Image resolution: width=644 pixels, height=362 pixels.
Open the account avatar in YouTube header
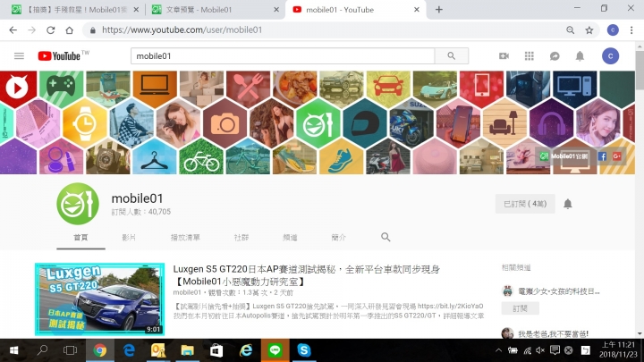pyautogui.click(x=610, y=55)
